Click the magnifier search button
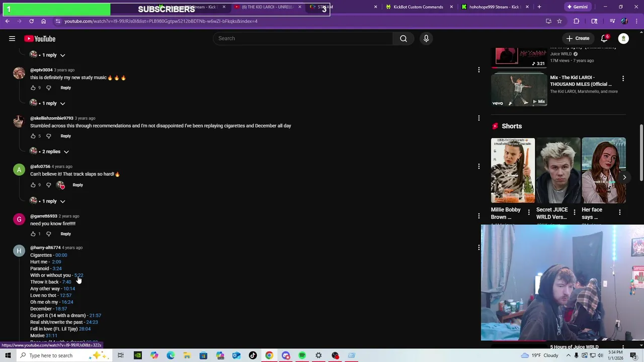Viewport: 644px width, 362px height. (x=404, y=38)
